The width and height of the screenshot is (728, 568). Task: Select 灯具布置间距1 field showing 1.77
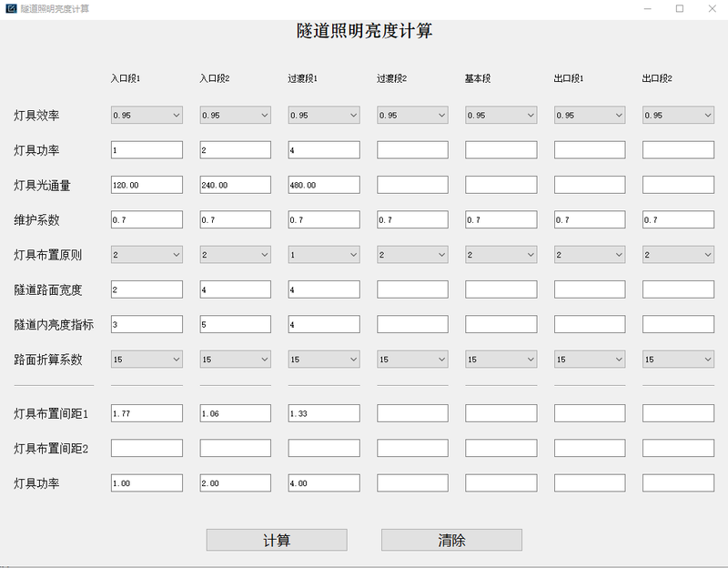coord(147,413)
